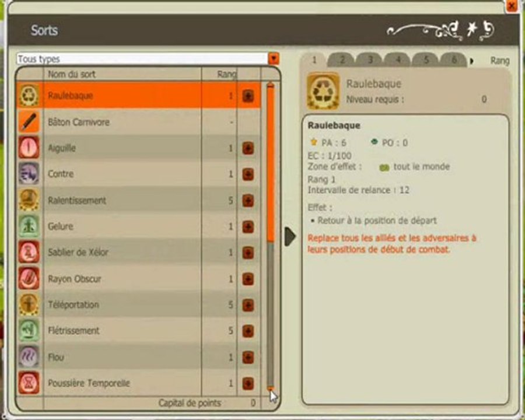The height and width of the screenshot is (420, 525).
Task: Select the Rayon Obscur spell icon
Action: tap(29, 278)
